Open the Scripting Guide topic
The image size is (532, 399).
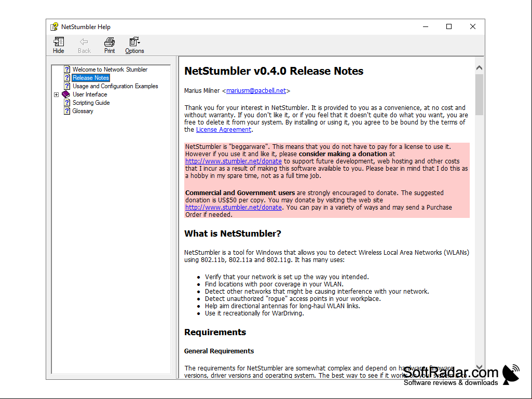point(91,102)
